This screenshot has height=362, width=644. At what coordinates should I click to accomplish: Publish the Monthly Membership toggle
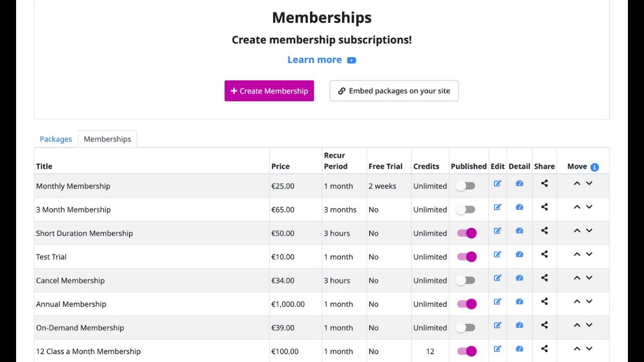465,186
